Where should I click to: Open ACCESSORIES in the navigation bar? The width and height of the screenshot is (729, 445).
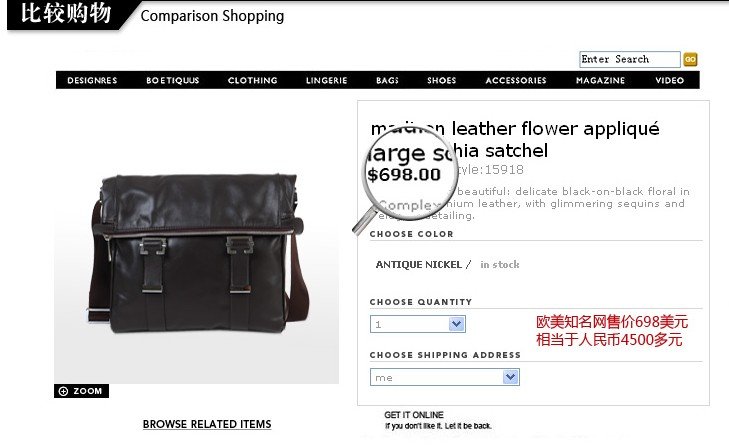516,80
